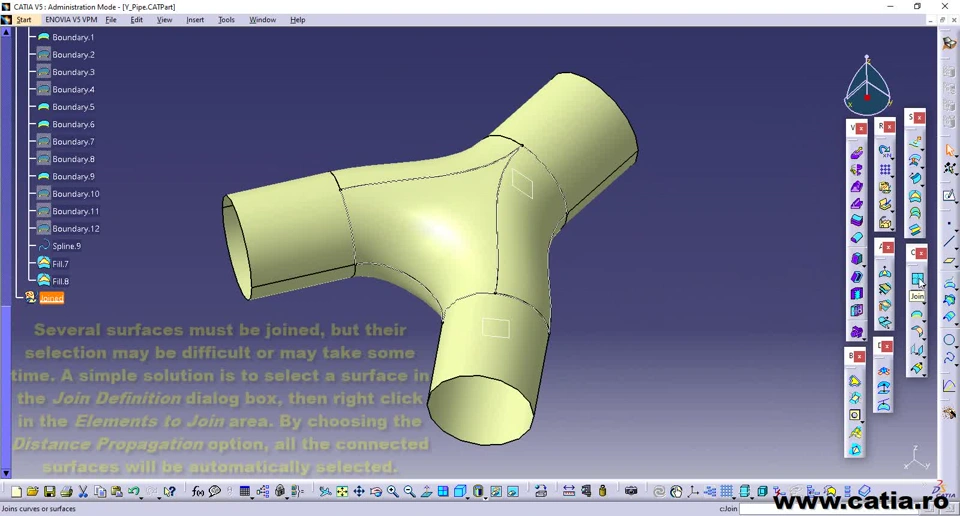This screenshot has height=516, width=960.
Task: Open the File menu
Action: click(111, 20)
